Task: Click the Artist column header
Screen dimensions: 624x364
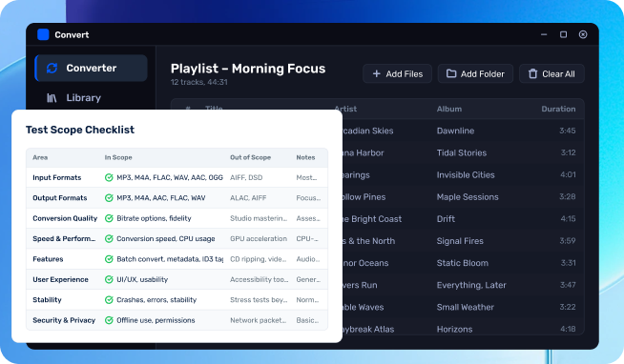Action: click(x=345, y=109)
